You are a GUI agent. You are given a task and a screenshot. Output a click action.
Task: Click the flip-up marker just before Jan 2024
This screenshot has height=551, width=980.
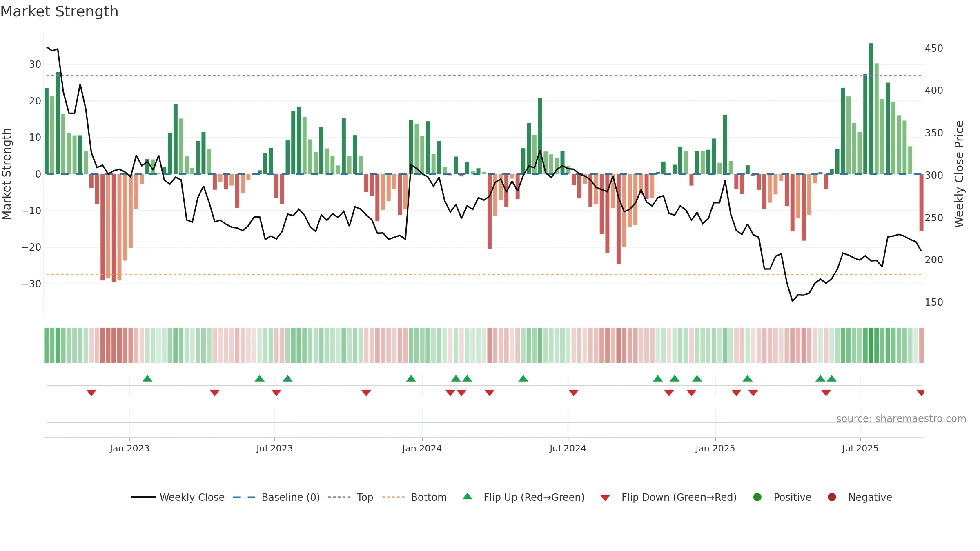click(x=411, y=378)
